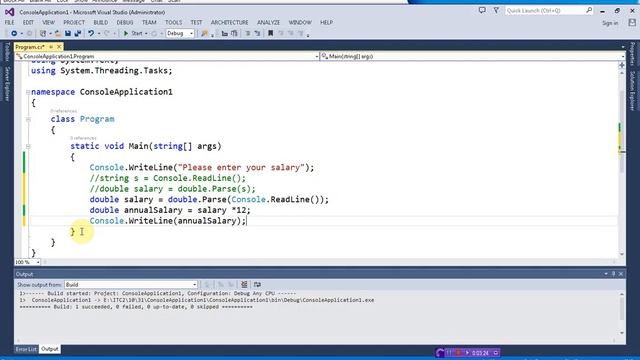The height and width of the screenshot is (360, 640).
Task: Click the feedback speech bubble icon
Action: tap(482, 11)
